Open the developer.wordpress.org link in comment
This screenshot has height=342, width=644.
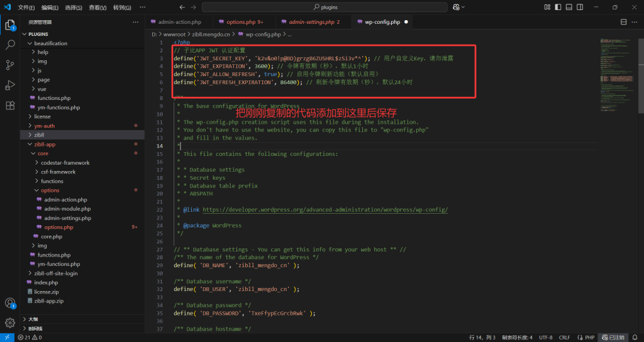tap(325, 210)
